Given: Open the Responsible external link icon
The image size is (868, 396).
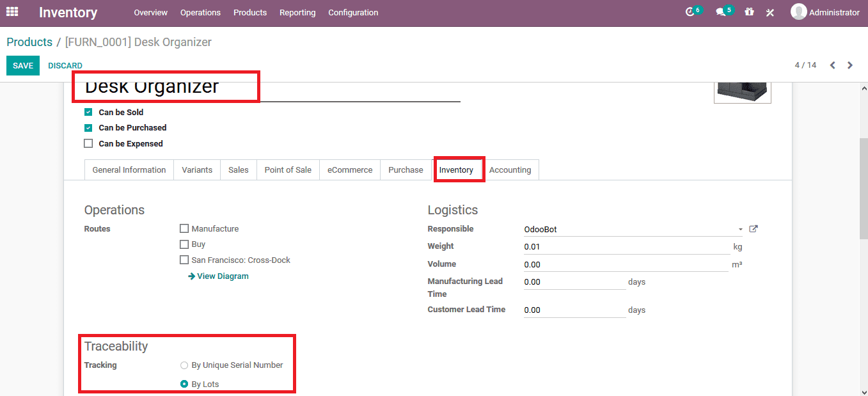Looking at the screenshot, I should click(754, 229).
